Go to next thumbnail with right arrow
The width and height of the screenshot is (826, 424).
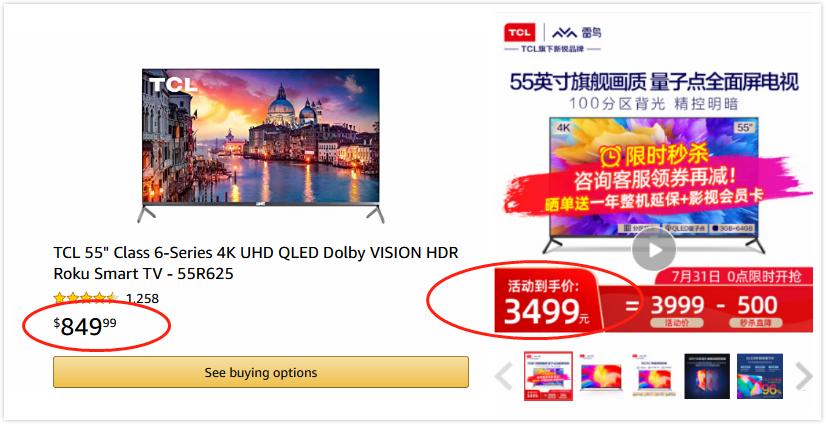pyautogui.click(x=803, y=376)
